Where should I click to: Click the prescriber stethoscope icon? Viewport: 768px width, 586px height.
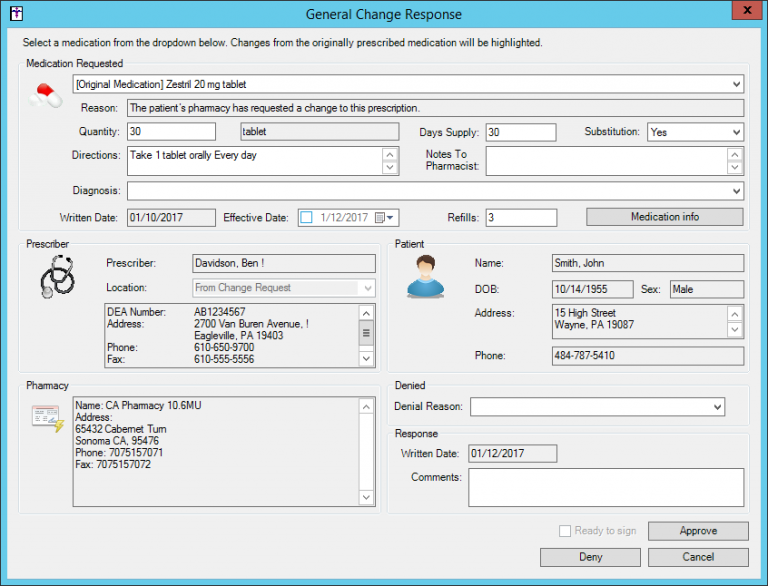coord(57,276)
